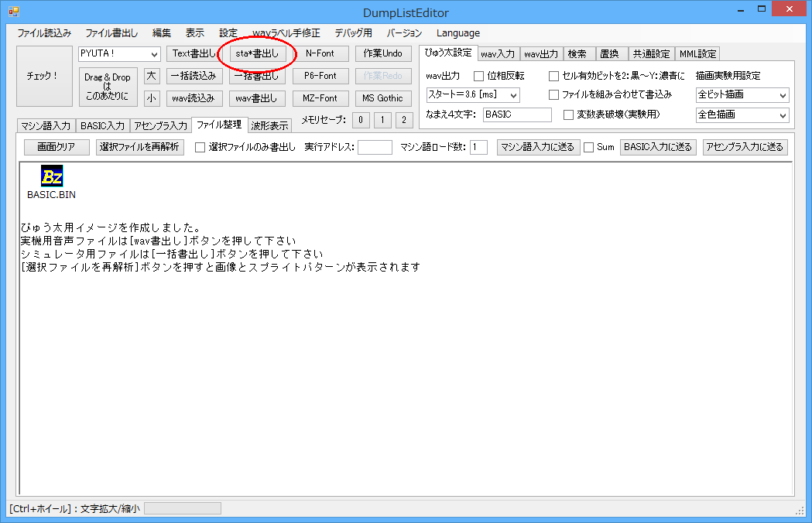This screenshot has height=523, width=812.
Task: Select the wav出力 settings tab
Action: pyautogui.click(x=541, y=54)
